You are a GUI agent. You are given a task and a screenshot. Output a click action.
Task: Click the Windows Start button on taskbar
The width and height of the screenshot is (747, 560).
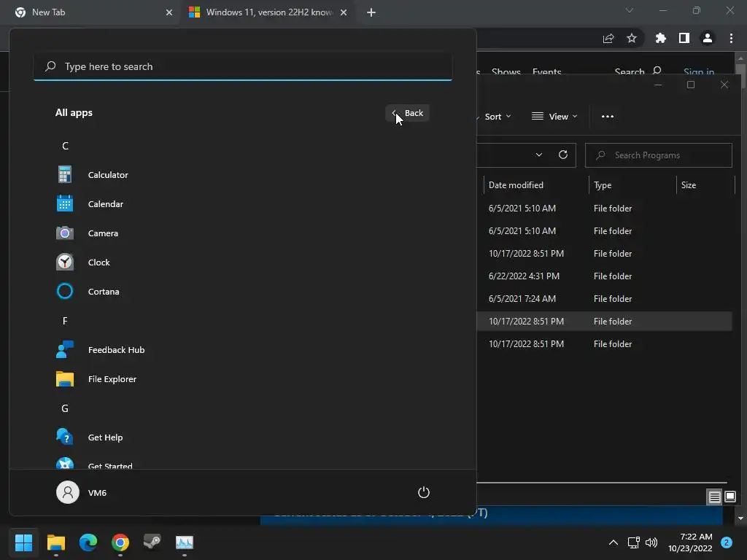pyautogui.click(x=23, y=542)
